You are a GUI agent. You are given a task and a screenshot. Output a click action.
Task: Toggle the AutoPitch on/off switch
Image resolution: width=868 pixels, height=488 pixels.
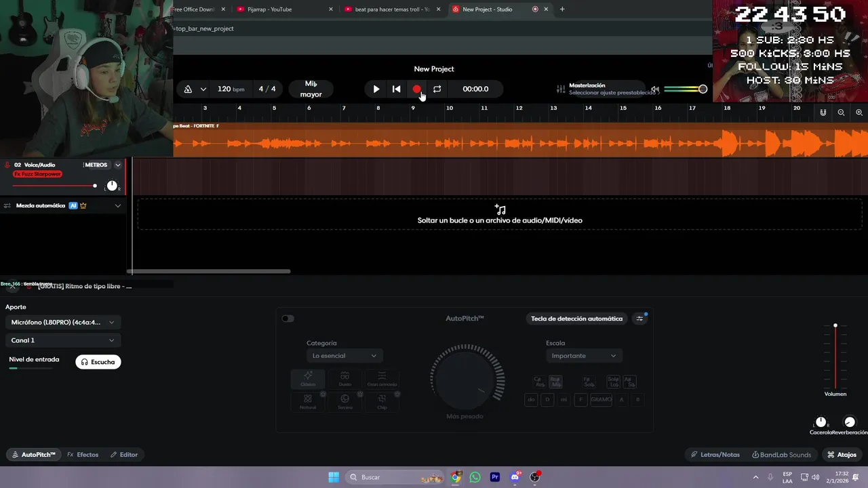(x=288, y=319)
